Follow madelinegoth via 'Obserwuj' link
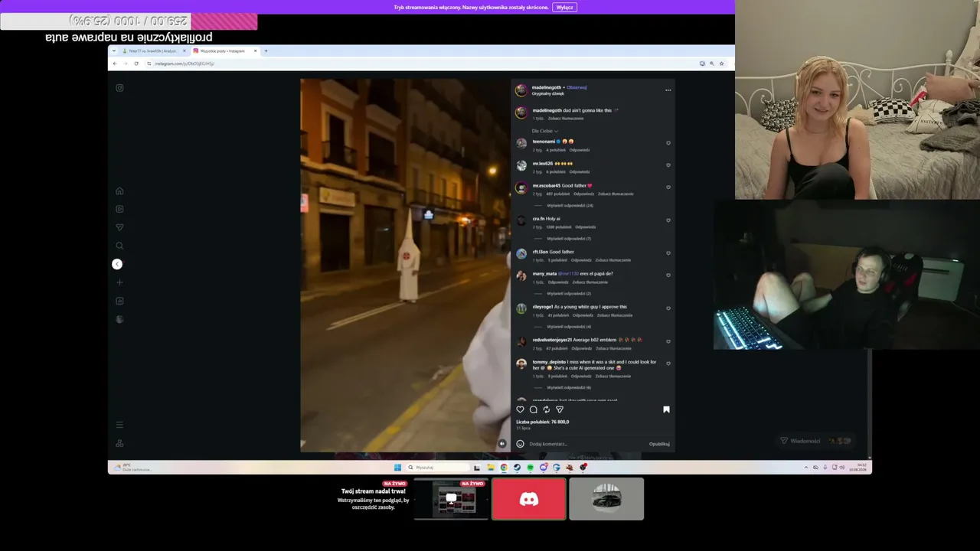Viewport: 980px width, 551px height. [577, 87]
